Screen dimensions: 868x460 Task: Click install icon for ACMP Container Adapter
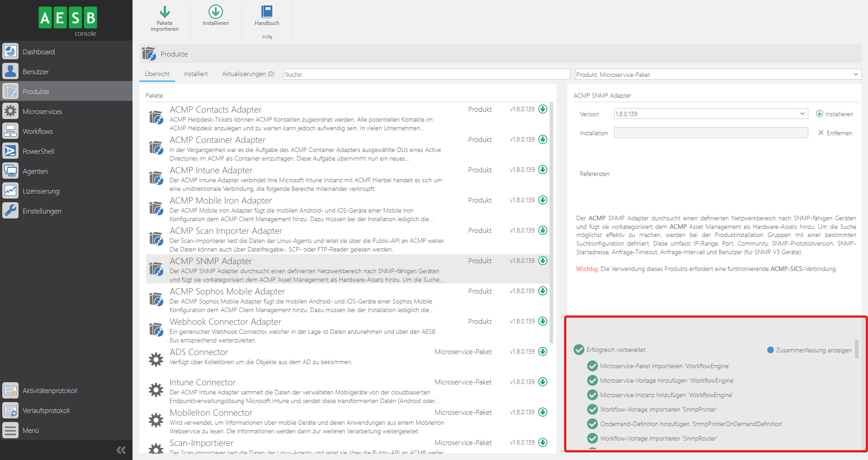[x=543, y=139]
